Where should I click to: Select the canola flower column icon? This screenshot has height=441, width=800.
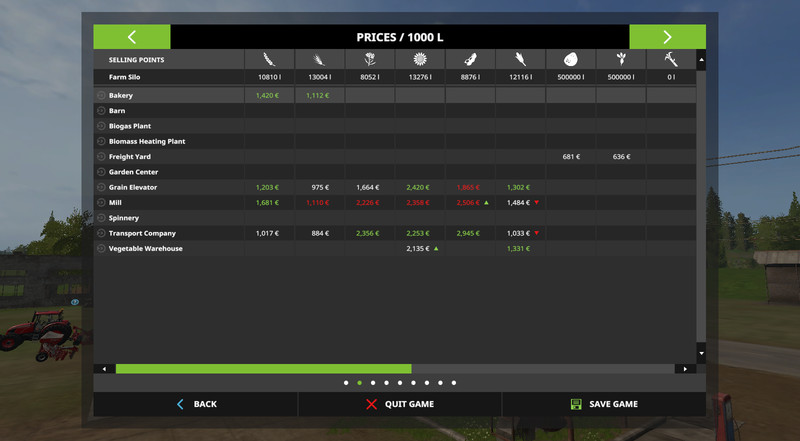click(x=369, y=60)
